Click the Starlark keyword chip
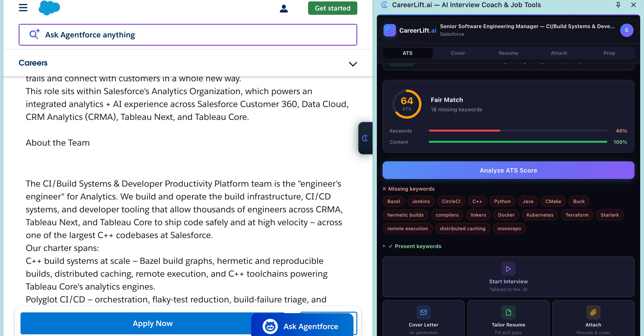 610,215
